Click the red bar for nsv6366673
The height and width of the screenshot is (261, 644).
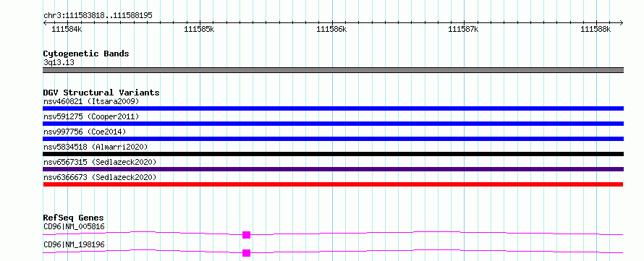pyautogui.click(x=333, y=184)
